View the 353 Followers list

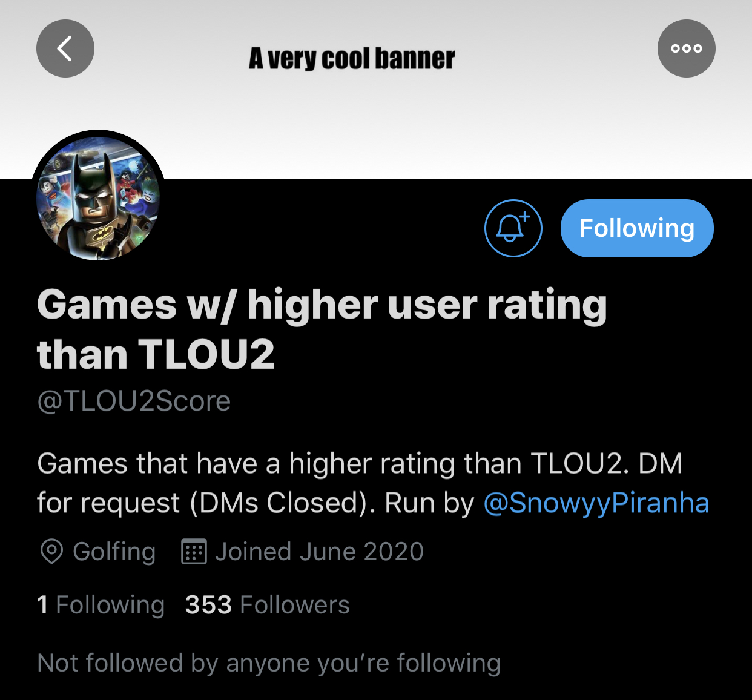point(267,605)
